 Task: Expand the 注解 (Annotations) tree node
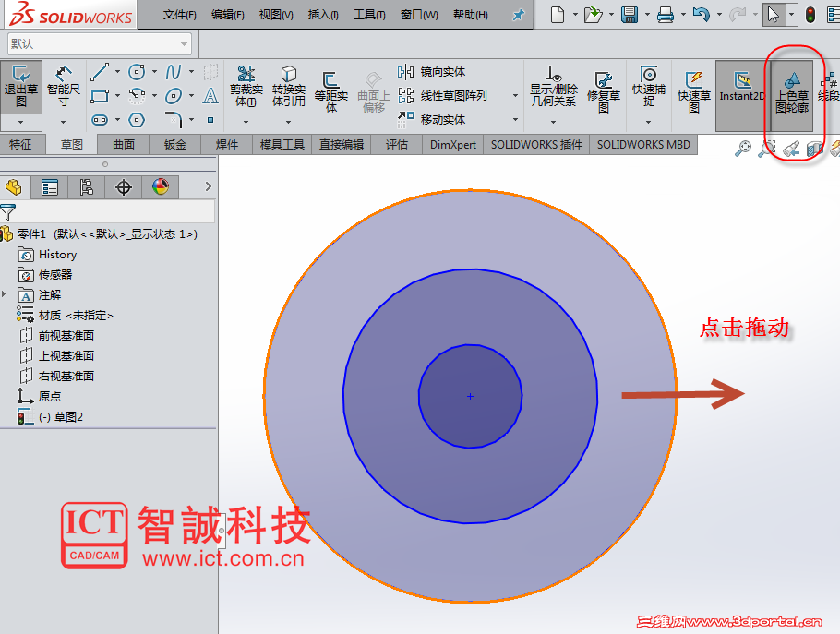[4, 294]
